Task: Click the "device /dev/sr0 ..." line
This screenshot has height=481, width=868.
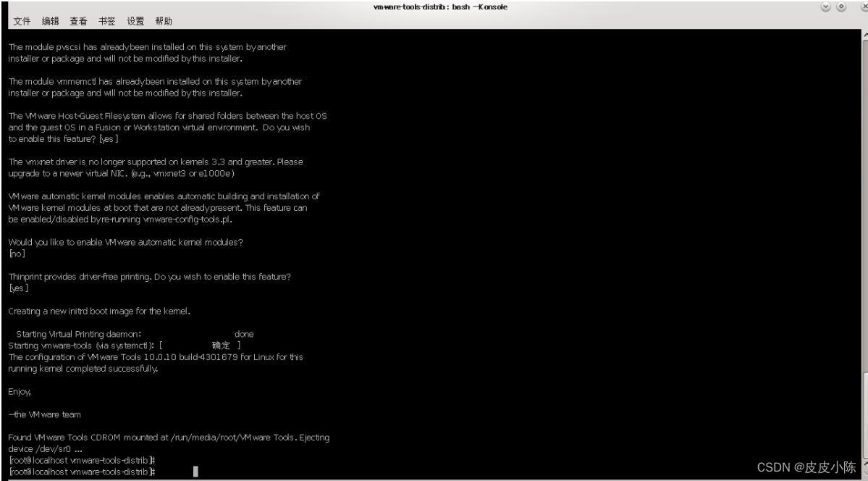Action: click(x=46, y=449)
